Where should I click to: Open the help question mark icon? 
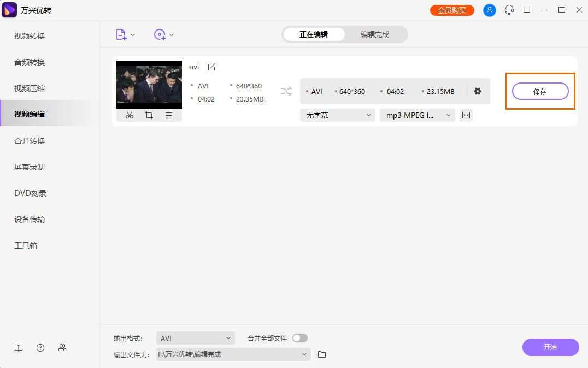tap(40, 347)
